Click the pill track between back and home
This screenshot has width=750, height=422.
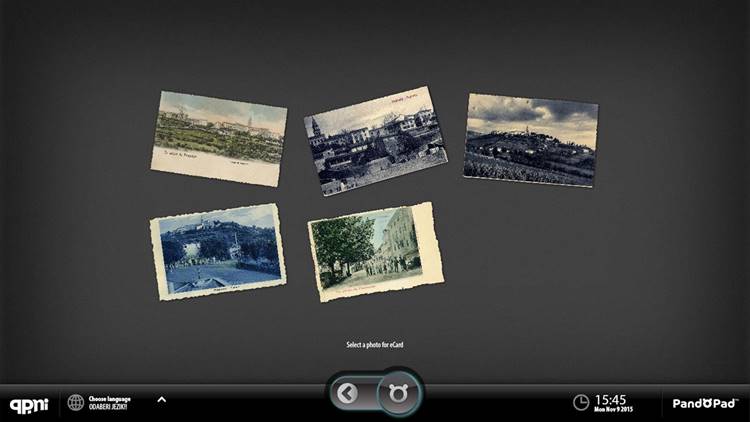click(x=373, y=394)
